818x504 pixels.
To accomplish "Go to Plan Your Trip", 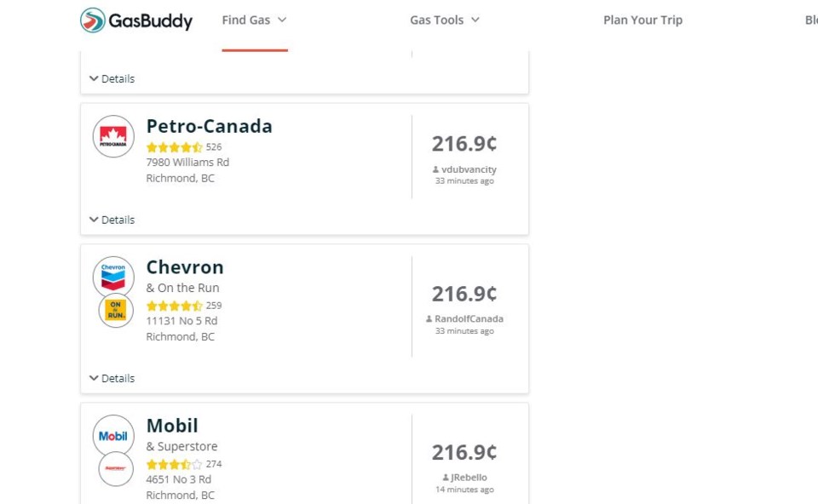I will point(642,20).
